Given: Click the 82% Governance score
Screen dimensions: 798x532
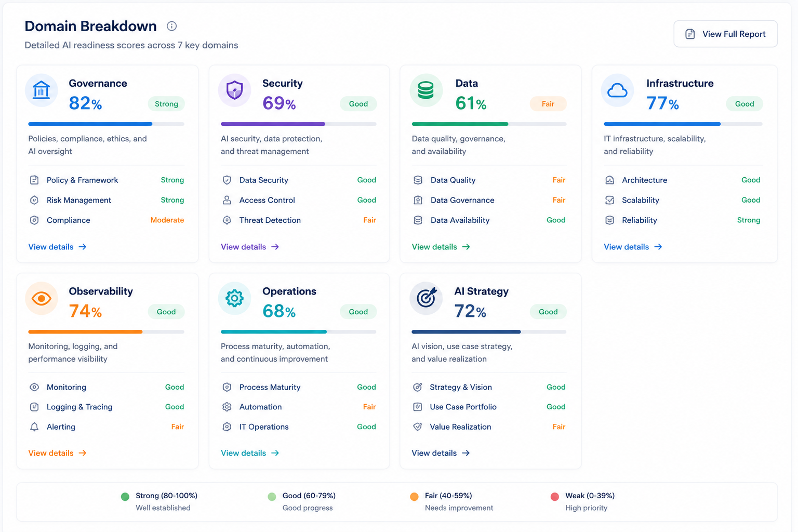Looking at the screenshot, I should click(x=85, y=103).
